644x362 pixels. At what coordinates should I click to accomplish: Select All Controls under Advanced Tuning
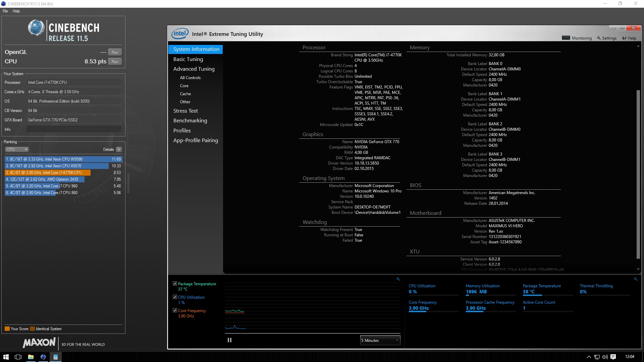190,78
